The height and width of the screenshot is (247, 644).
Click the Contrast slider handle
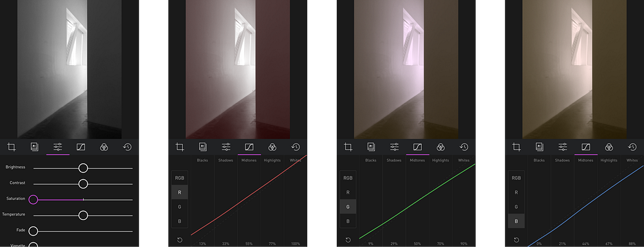tap(83, 184)
